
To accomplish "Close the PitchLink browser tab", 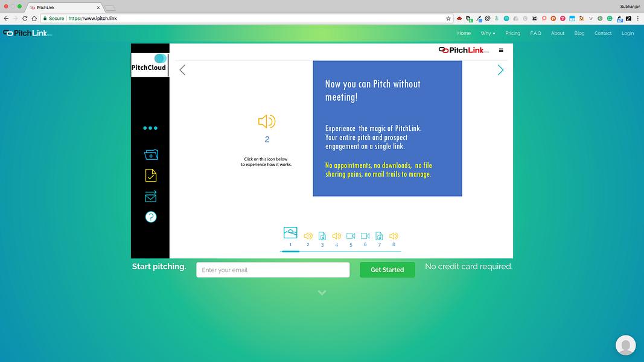I will [x=98, y=7].
